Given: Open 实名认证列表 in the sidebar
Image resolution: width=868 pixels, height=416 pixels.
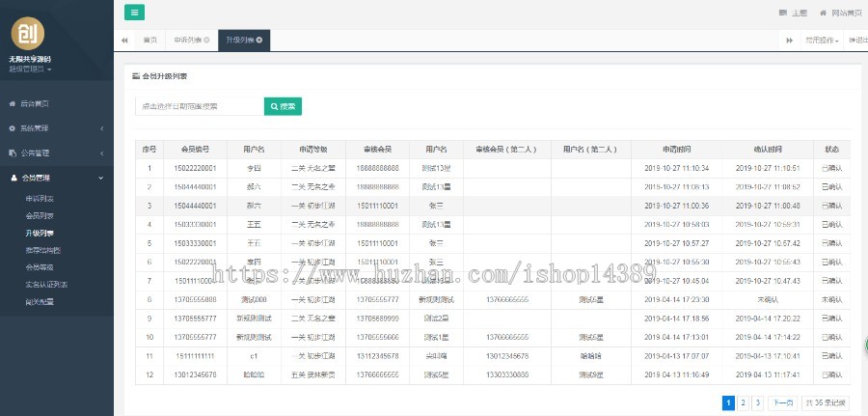Looking at the screenshot, I should pyautogui.click(x=46, y=284).
